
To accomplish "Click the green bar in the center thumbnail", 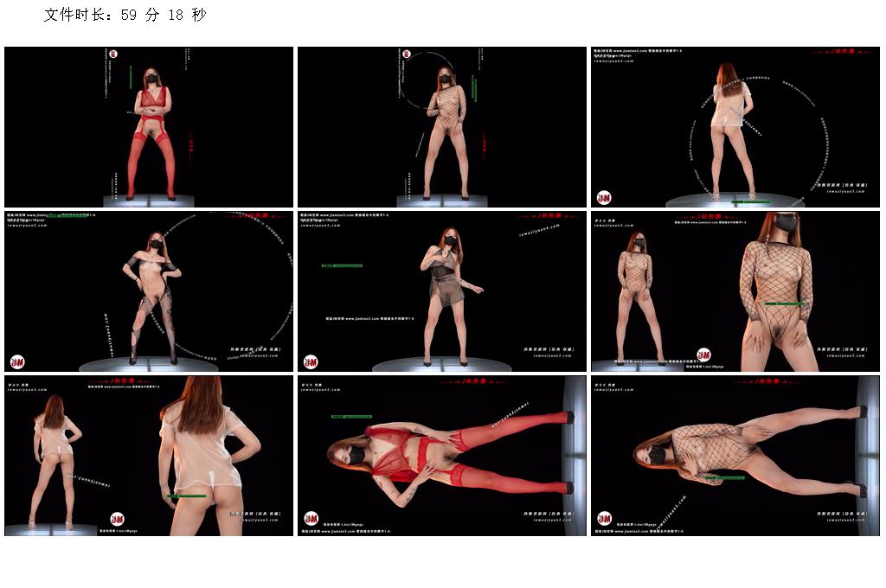I will 341,266.
